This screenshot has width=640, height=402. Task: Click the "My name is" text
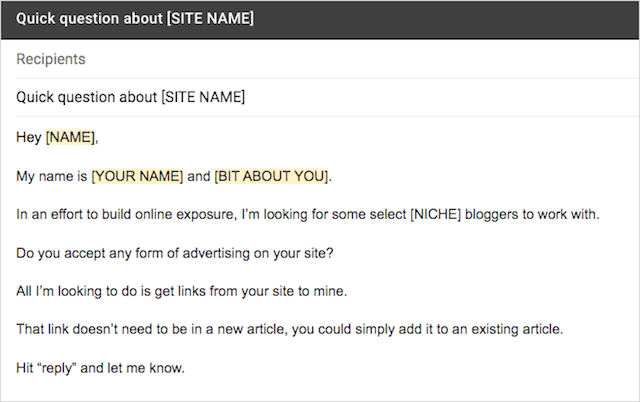point(51,177)
